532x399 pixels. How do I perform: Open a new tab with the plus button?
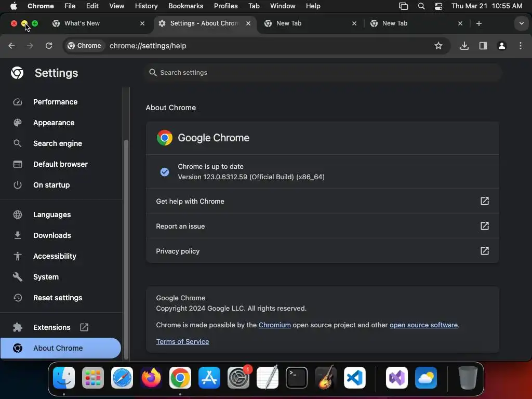(x=478, y=23)
